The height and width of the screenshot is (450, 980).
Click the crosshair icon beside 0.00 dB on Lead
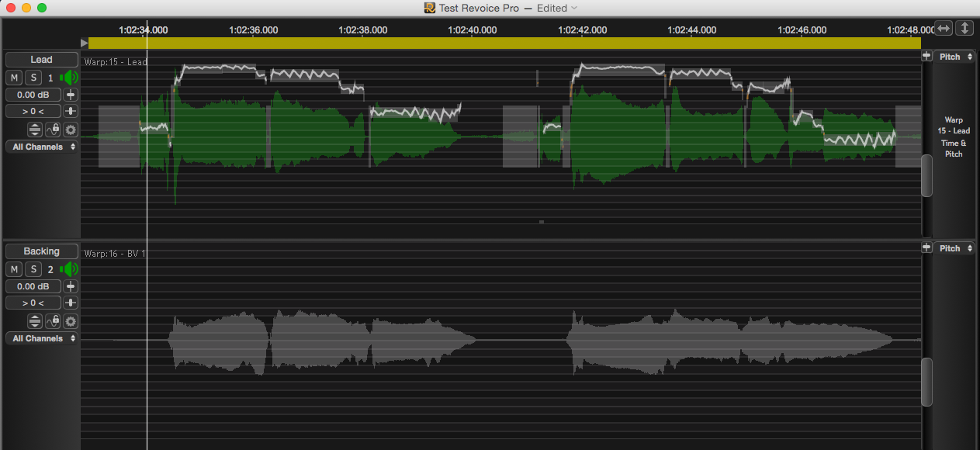click(x=70, y=94)
